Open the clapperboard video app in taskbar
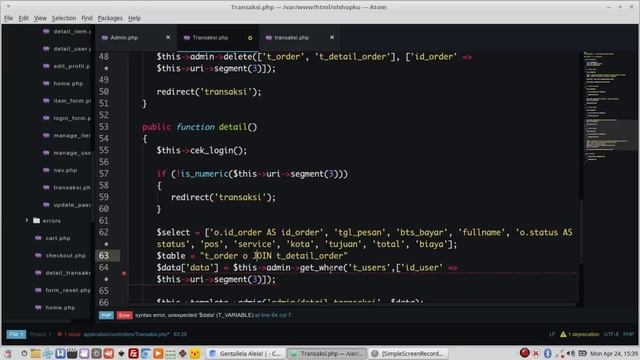Image resolution: width=640 pixels, height=360 pixels. [x=72, y=353]
